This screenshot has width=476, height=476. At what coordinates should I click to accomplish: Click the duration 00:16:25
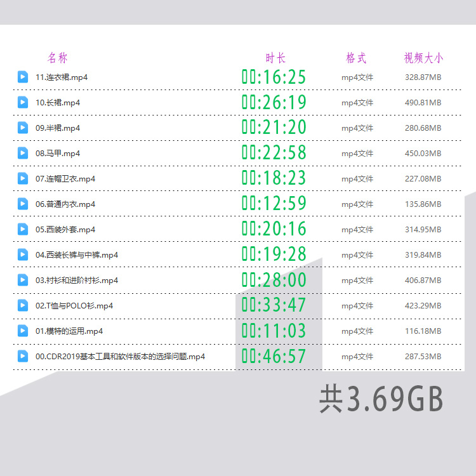[274, 77]
